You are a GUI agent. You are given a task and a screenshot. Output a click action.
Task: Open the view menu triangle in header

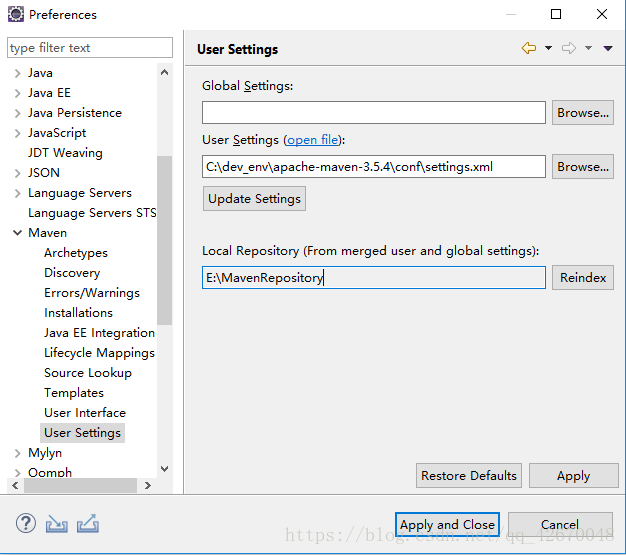tap(608, 48)
